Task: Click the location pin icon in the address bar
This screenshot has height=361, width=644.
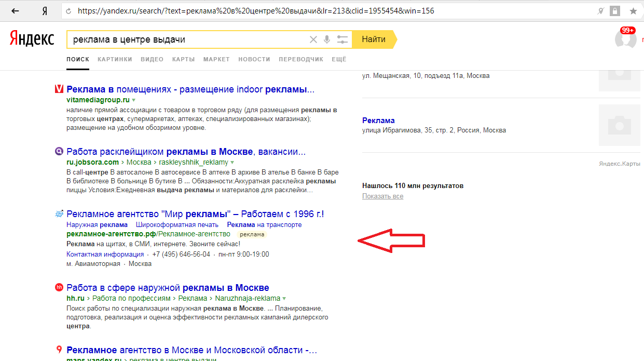Action: [601, 11]
